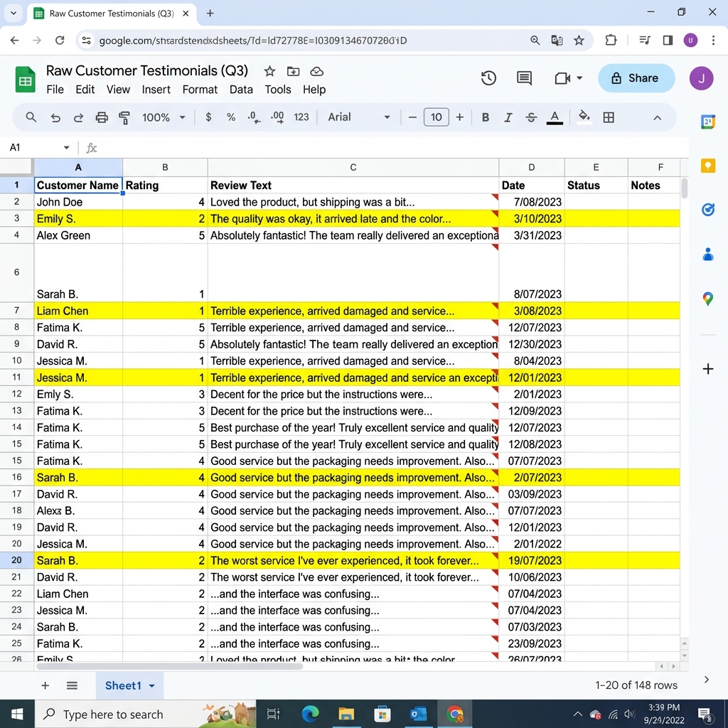The image size is (728, 728).
Task: Decrease font size with minus button
Action: tap(412, 117)
